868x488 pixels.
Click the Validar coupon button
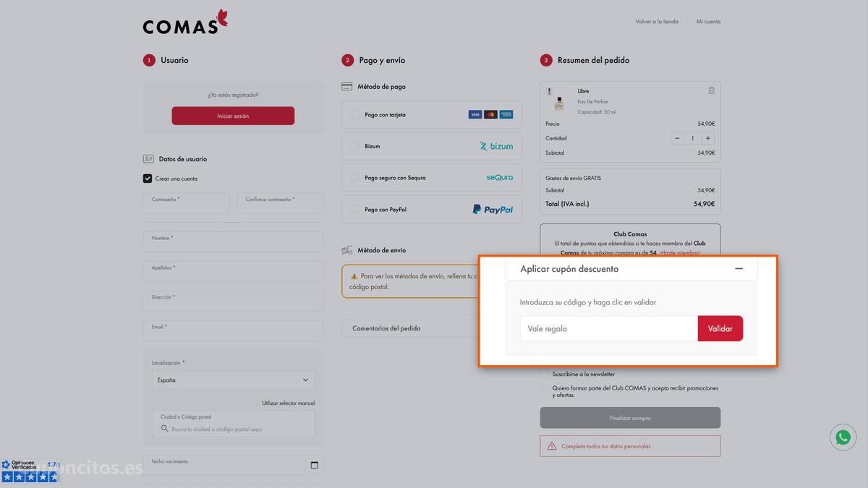(720, 329)
